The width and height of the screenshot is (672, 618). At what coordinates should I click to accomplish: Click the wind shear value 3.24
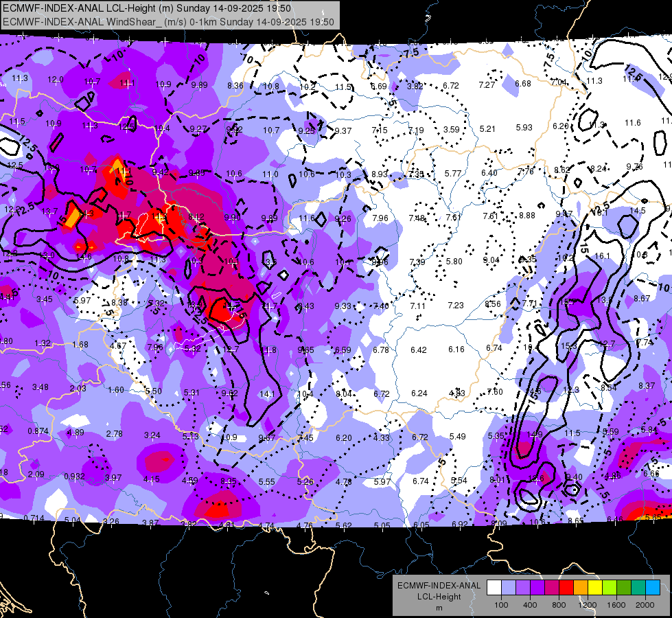pyautogui.click(x=152, y=435)
